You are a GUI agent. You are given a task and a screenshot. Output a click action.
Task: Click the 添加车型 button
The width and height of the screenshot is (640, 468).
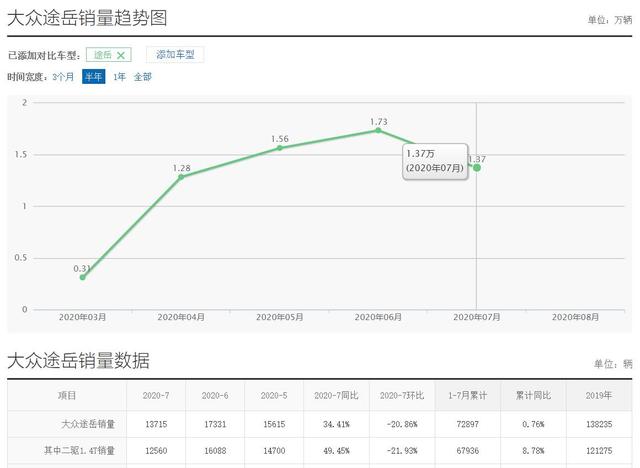[175, 55]
